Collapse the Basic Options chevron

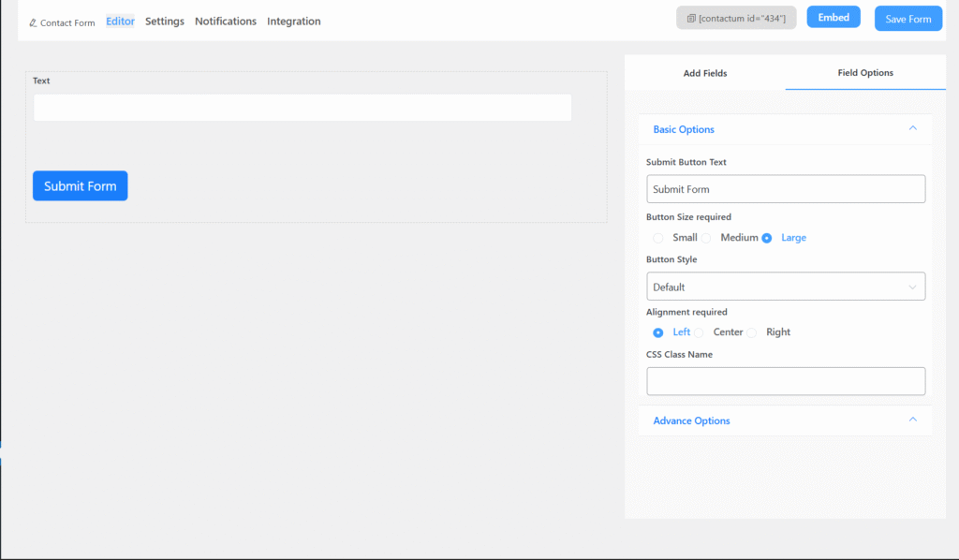click(913, 129)
